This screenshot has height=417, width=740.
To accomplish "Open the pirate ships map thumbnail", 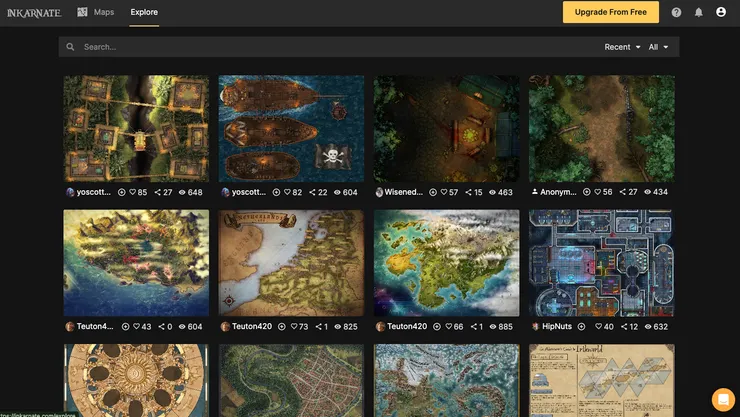I will 291,129.
